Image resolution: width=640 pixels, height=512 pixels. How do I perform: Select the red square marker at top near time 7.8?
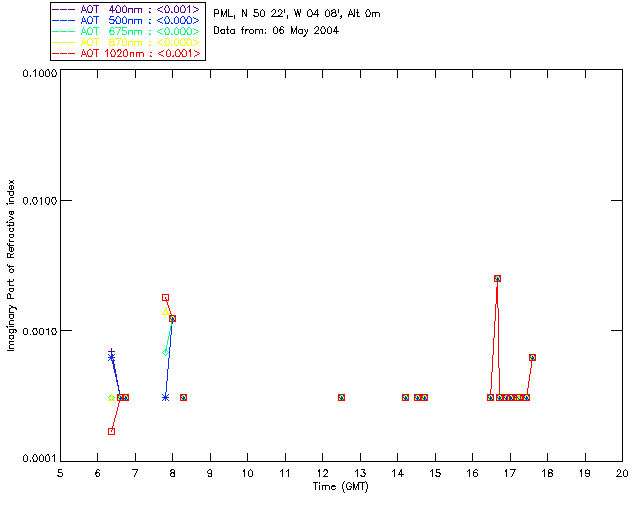[x=165, y=298]
